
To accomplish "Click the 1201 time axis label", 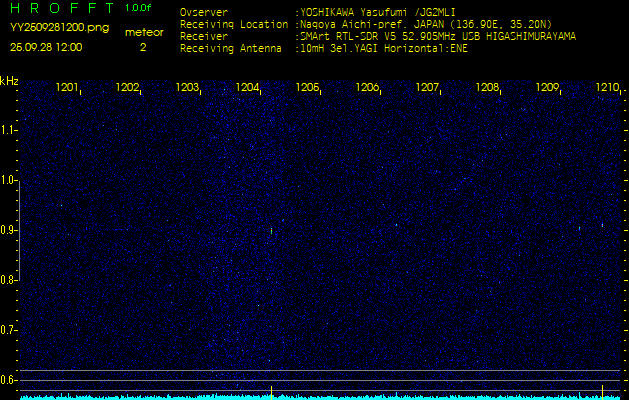I will click(67, 87).
